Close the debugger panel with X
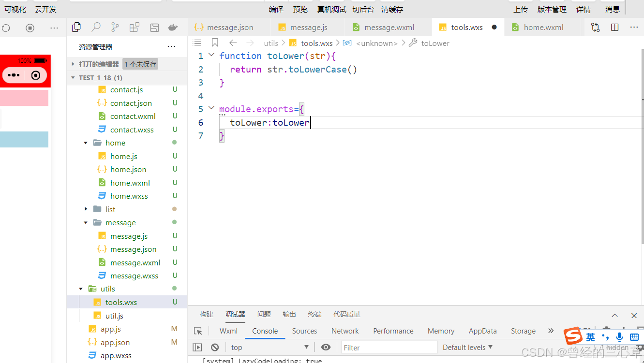The width and height of the screenshot is (644, 363). (x=634, y=315)
